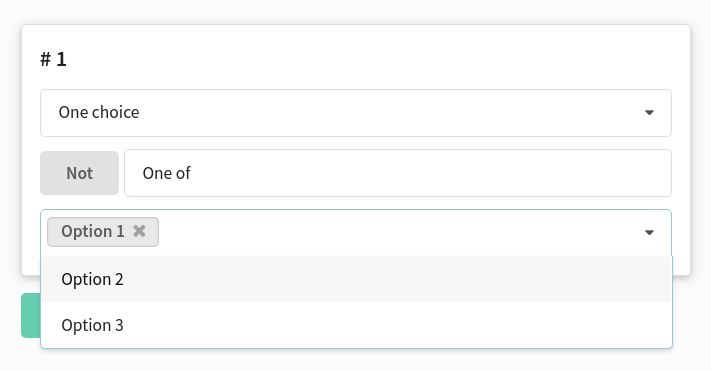The width and height of the screenshot is (711, 371).
Task: Remove the Option 1 tag with its x icon
Action: (139, 231)
